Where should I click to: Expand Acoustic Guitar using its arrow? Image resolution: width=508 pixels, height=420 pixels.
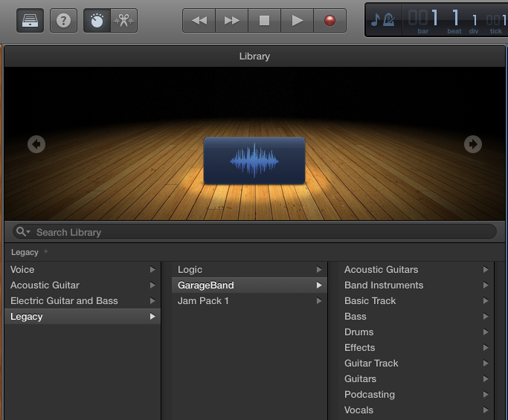[152, 285]
